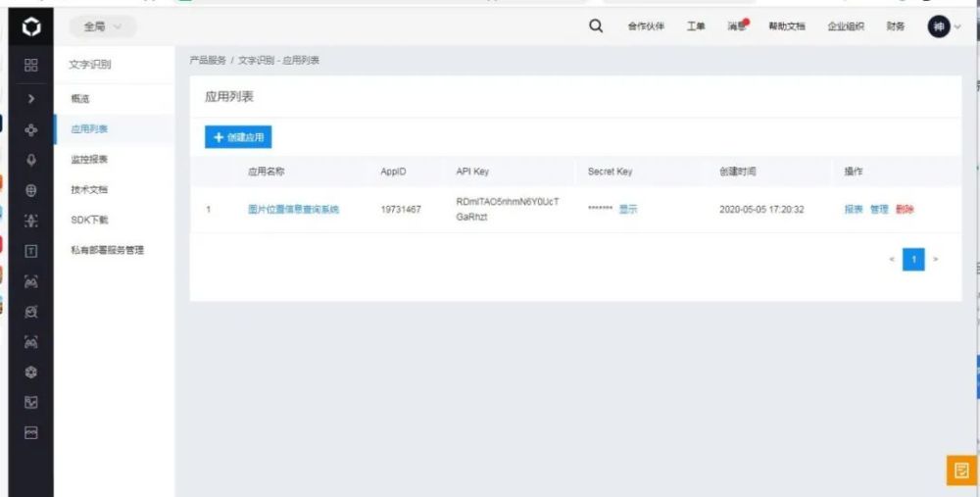Viewport: 980px width, 497px height.
Task: Expand the account dropdown arrow beside the avatar
Action: tap(956, 27)
